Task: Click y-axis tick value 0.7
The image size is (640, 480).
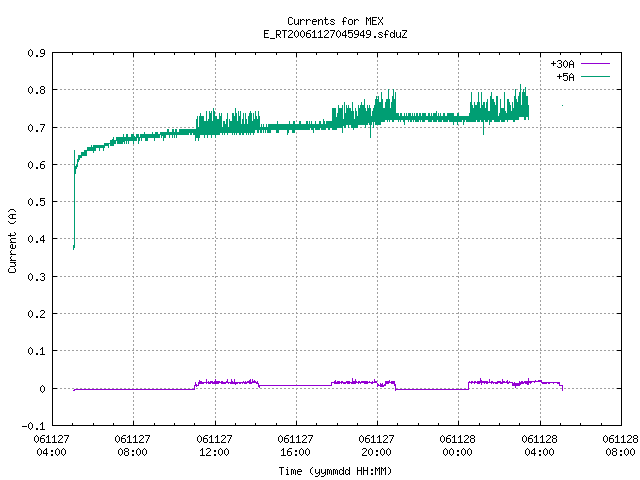Action: point(36,128)
